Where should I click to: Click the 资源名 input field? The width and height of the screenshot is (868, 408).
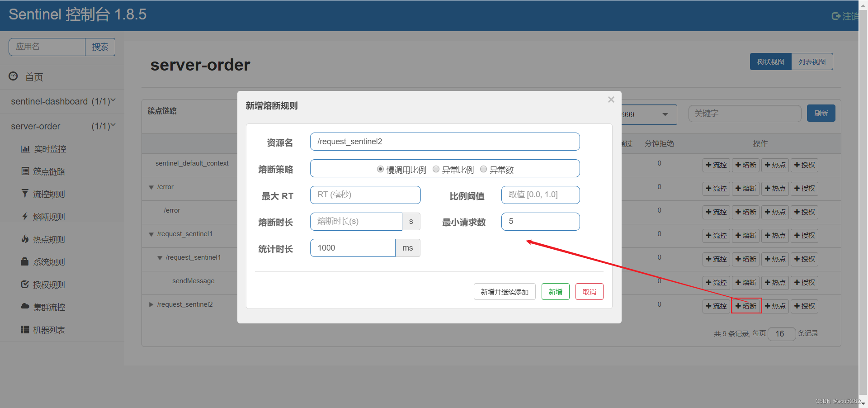click(x=445, y=142)
